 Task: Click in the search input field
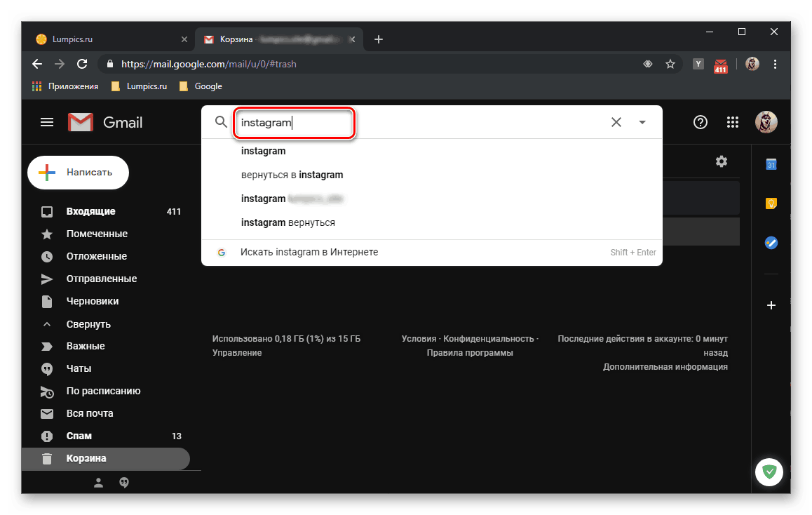pos(294,123)
